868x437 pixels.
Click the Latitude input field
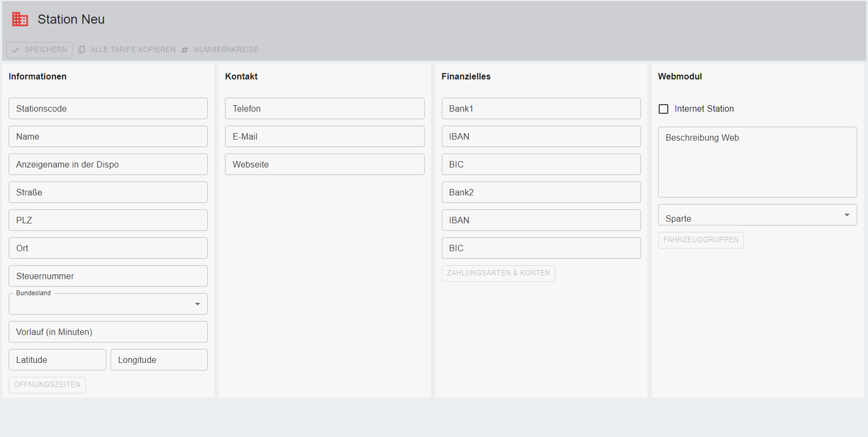(57, 360)
